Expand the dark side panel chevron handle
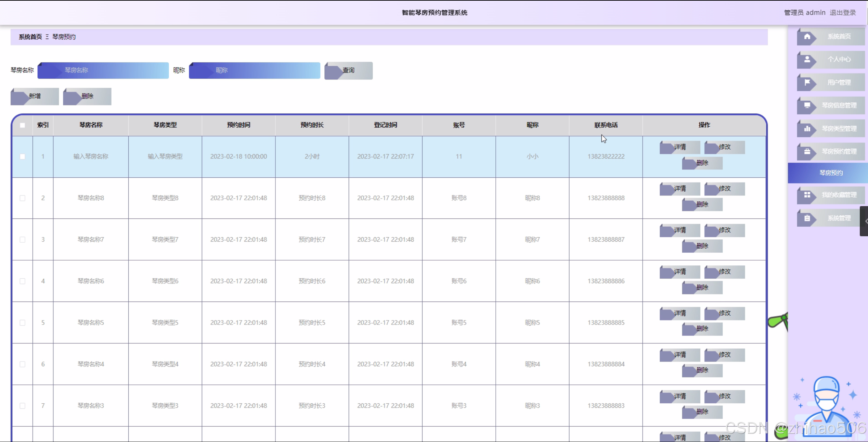Viewport: 868px width, 442px height. (865, 221)
